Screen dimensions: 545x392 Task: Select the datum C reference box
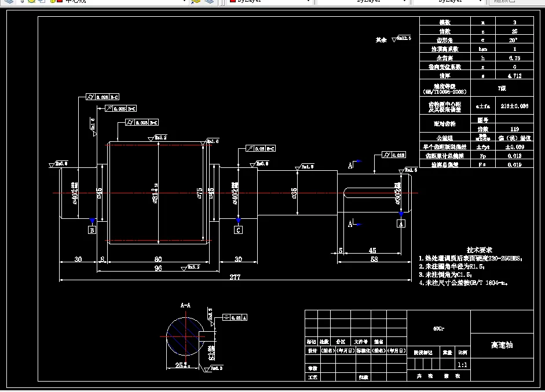pyautogui.click(x=238, y=230)
